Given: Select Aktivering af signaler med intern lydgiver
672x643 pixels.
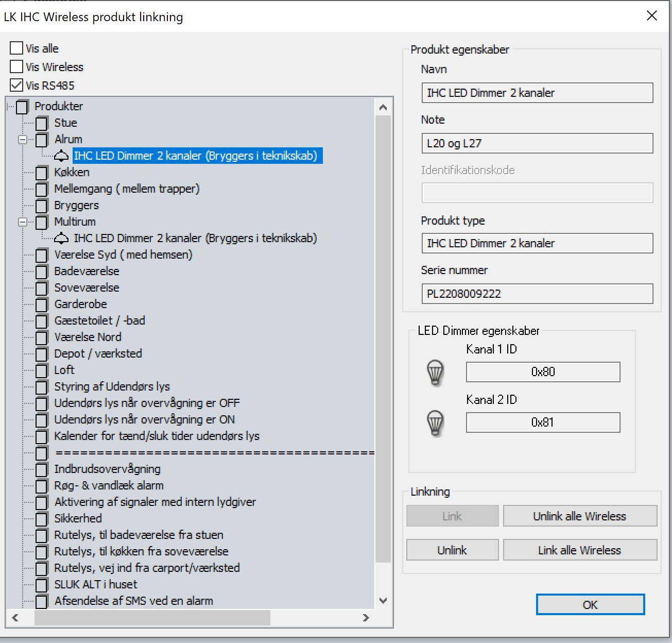Looking at the screenshot, I should [155, 502].
